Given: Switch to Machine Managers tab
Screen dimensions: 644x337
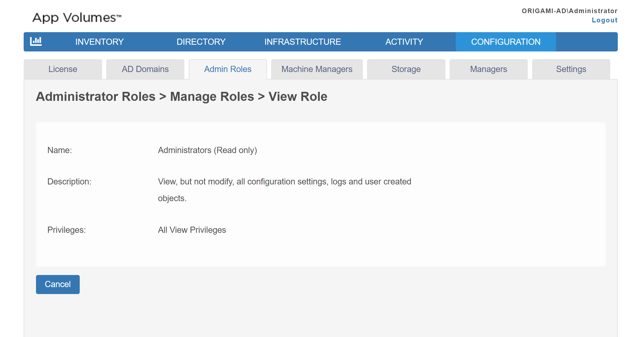Looking at the screenshot, I should tap(317, 69).
